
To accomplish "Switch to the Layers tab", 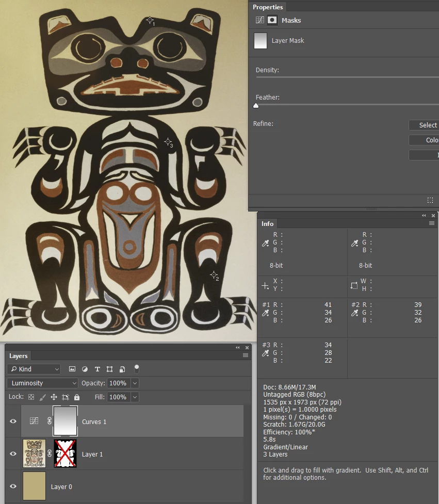I will point(19,356).
